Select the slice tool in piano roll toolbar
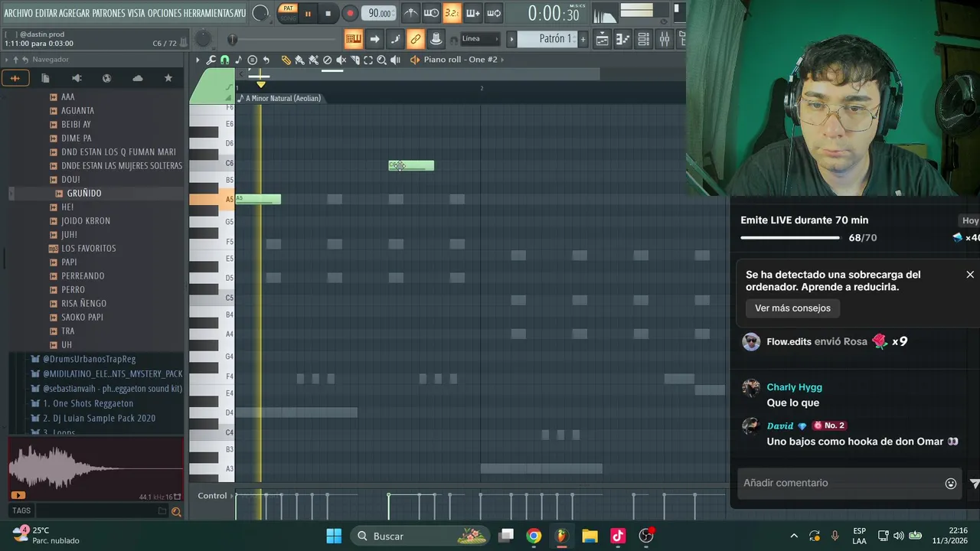 (354, 60)
